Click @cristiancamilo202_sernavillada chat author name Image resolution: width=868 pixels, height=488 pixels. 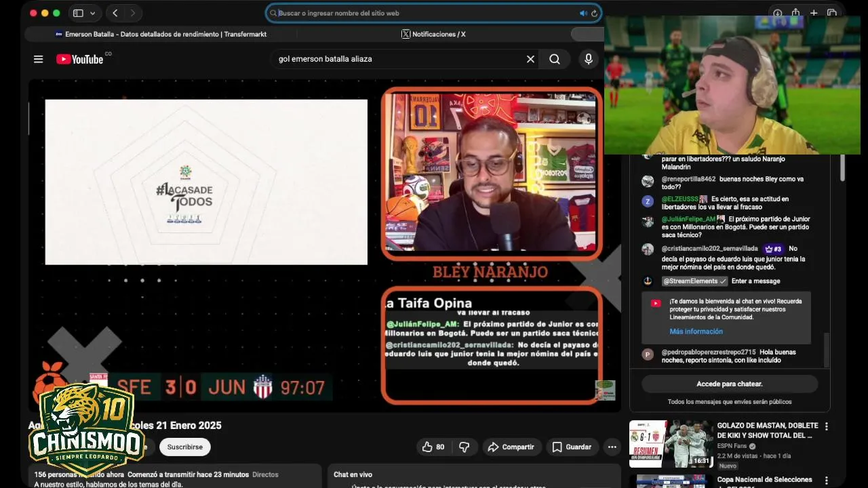point(709,249)
